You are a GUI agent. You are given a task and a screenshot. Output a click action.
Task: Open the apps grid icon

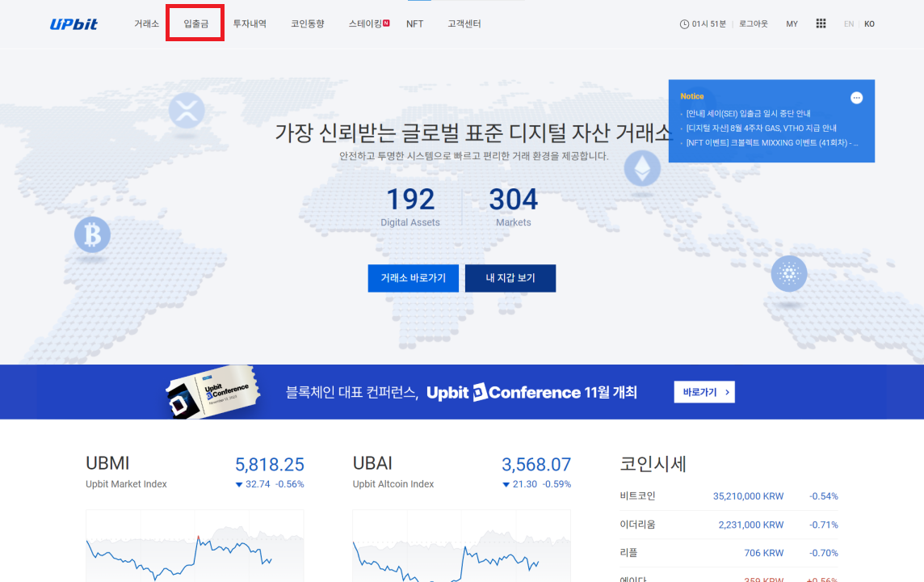[x=821, y=23]
